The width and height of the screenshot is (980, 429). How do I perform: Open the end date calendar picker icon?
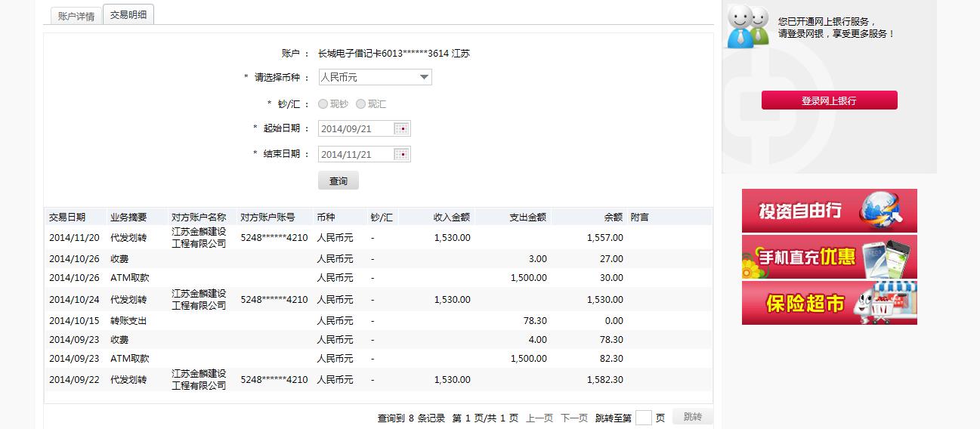[402, 154]
